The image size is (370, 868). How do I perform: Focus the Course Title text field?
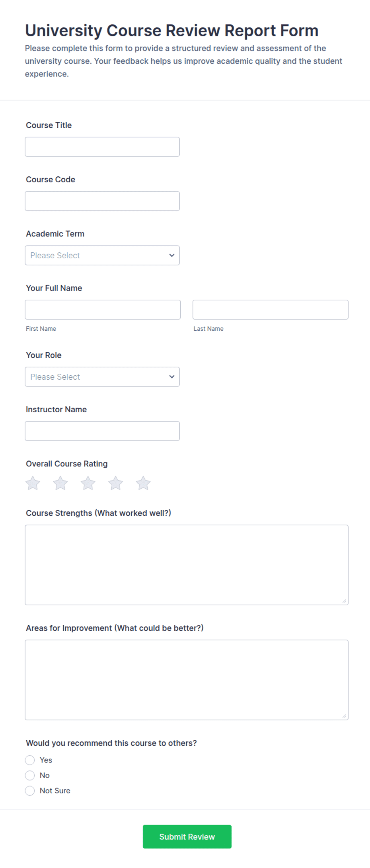tap(102, 147)
